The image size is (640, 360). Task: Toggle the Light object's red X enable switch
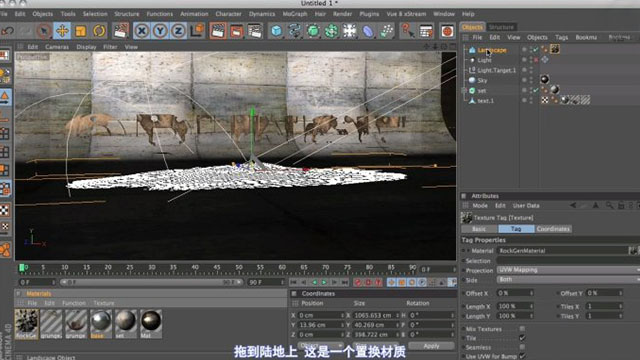pyautogui.click(x=536, y=60)
